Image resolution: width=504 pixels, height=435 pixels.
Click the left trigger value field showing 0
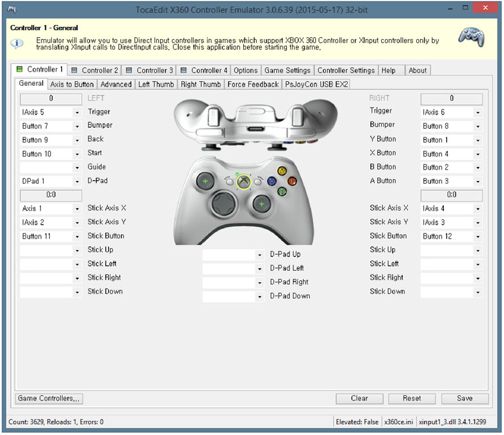[x=51, y=99]
